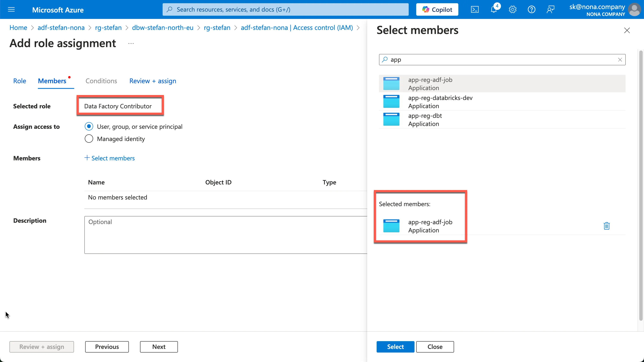The image size is (644, 362).
Task: Click the + Select members link
Action: [109, 158]
